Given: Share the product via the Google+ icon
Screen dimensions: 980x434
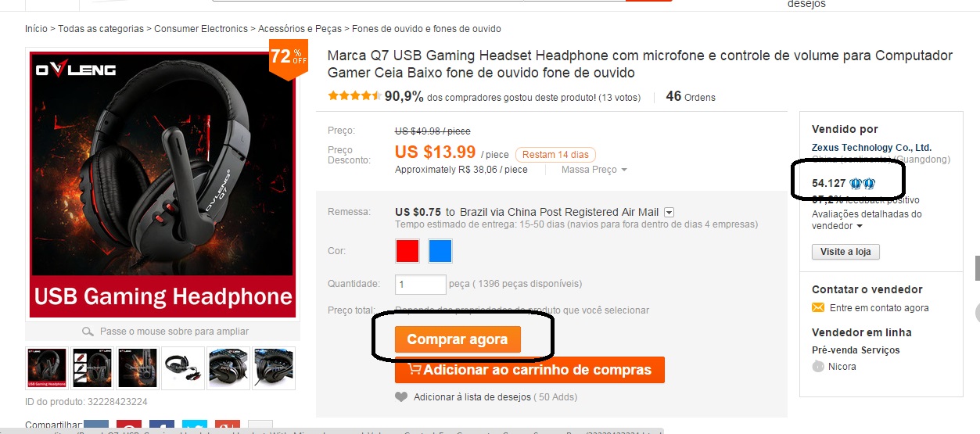Looking at the screenshot, I should pyautogui.click(x=227, y=426).
